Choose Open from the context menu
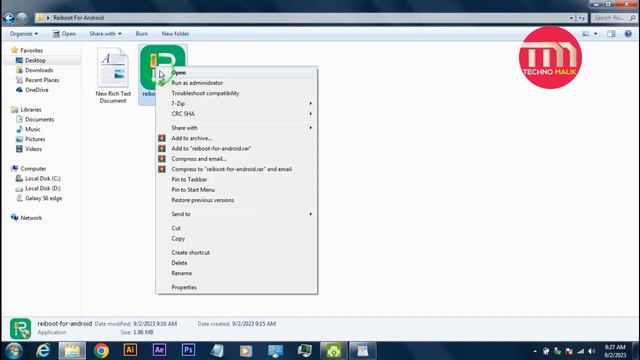The image size is (640, 360). click(236, 73)
